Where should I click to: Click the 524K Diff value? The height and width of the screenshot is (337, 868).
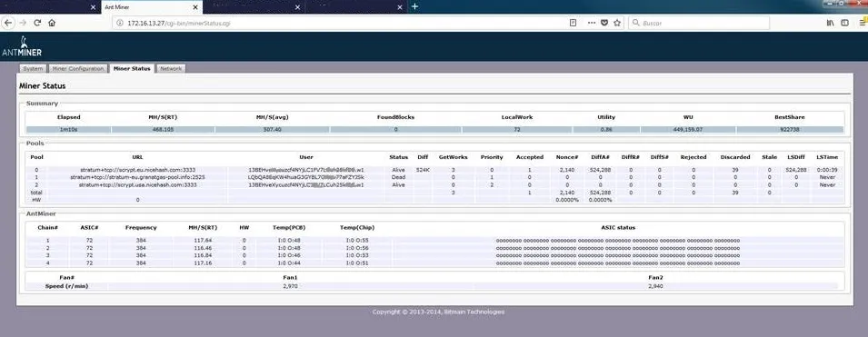(423, 170)
